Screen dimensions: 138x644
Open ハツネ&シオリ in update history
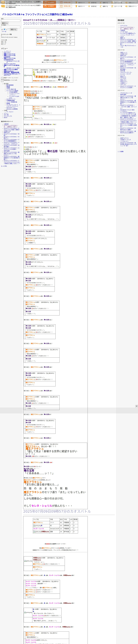[x=124, y=141]
